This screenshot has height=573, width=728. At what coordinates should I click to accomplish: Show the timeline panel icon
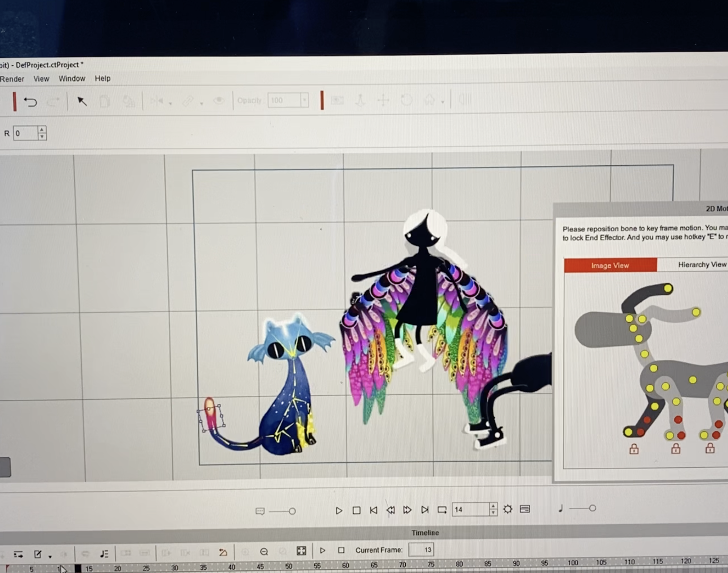click(x=525, y=509)
